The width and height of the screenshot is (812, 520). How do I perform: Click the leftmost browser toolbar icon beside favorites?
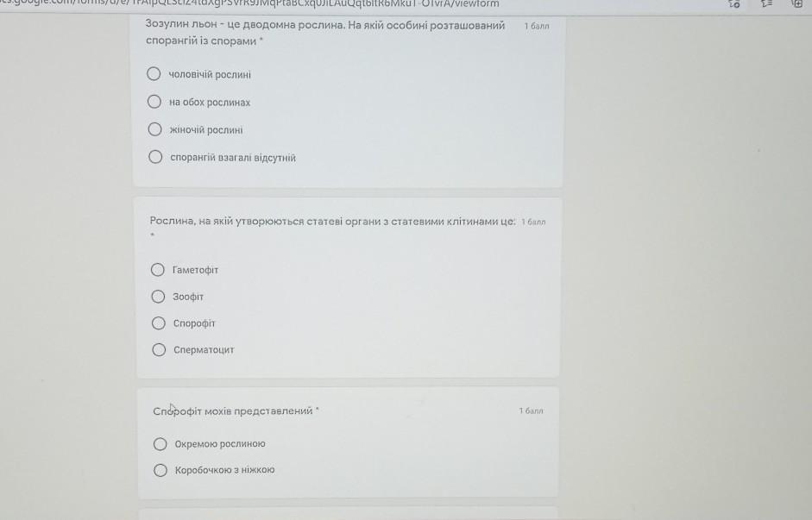pyautogui.click(x=734, y=3)
